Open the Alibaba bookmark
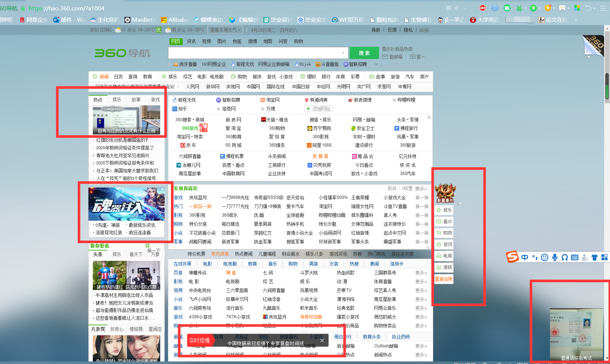 tap(175, 20)
